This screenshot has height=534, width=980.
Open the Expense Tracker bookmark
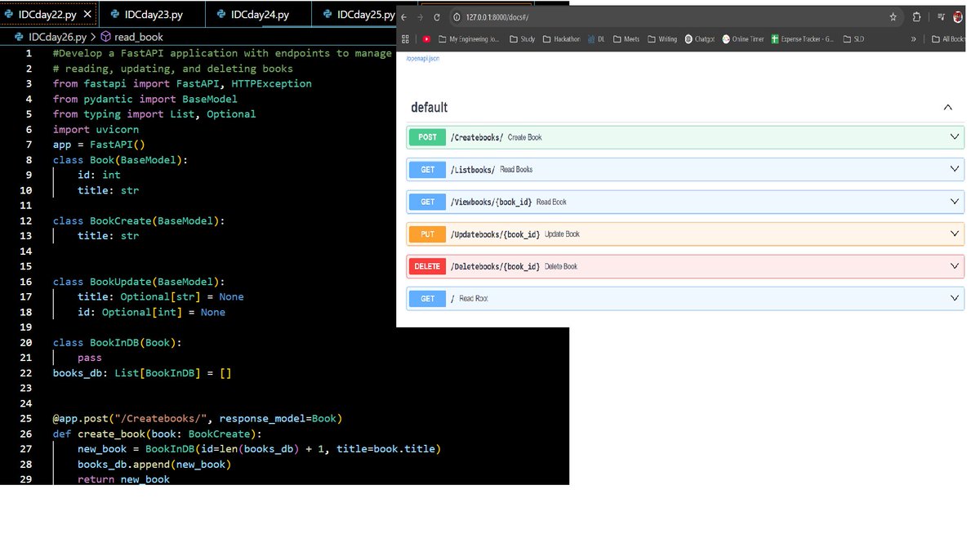pos(802,39)
